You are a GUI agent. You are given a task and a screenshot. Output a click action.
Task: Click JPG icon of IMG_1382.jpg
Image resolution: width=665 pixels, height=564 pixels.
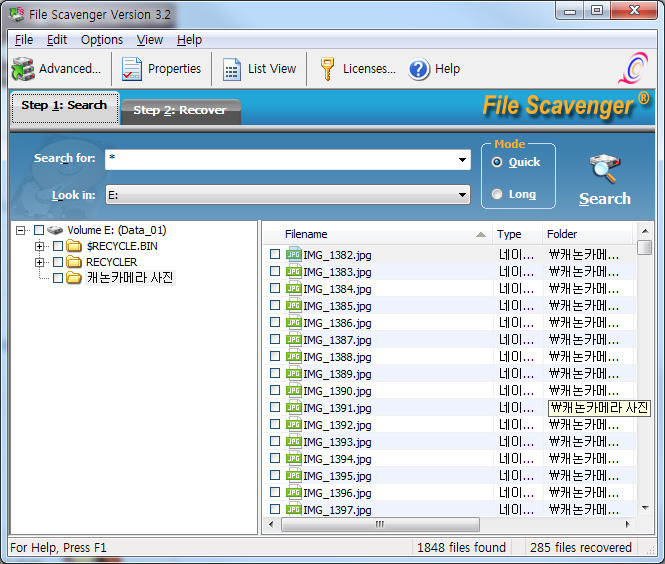(293, 254)
